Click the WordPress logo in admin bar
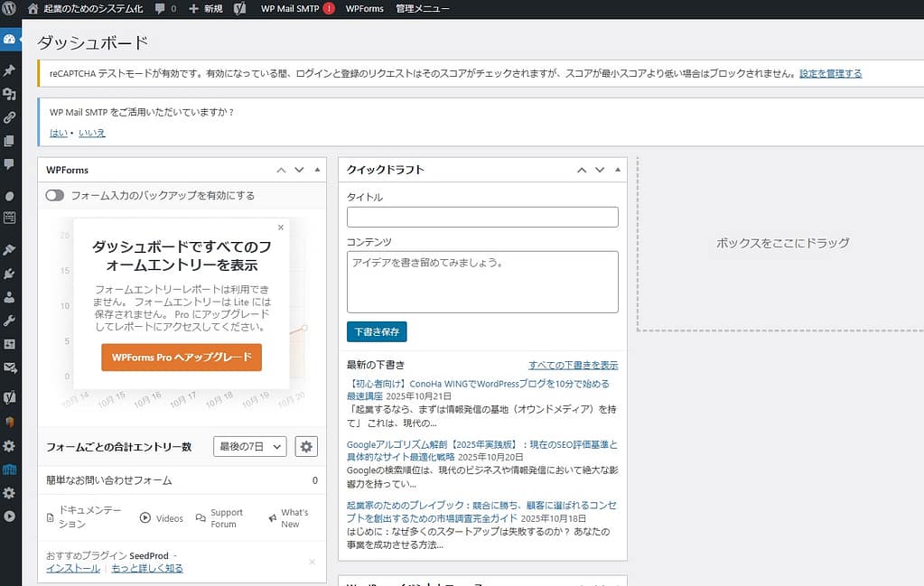The height and width of the screenshot is (586, 924). pyautogui.click(x=10, y=8)
